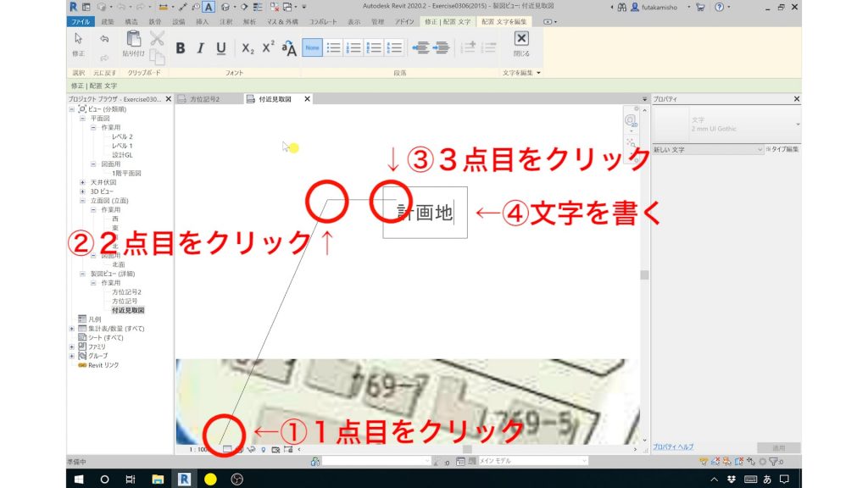Select the numbered list style
This screenshot has width=868, height=488.
[x=352, y=47]
